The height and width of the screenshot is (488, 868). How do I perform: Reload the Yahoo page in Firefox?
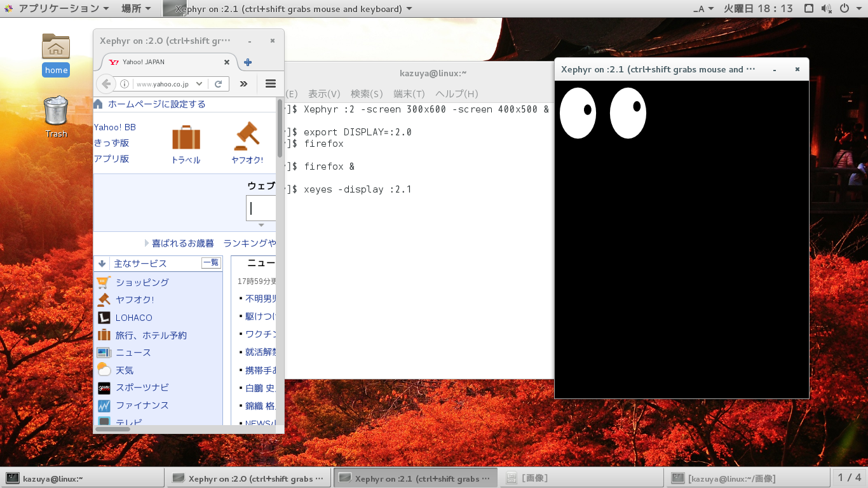coord(219,83)
